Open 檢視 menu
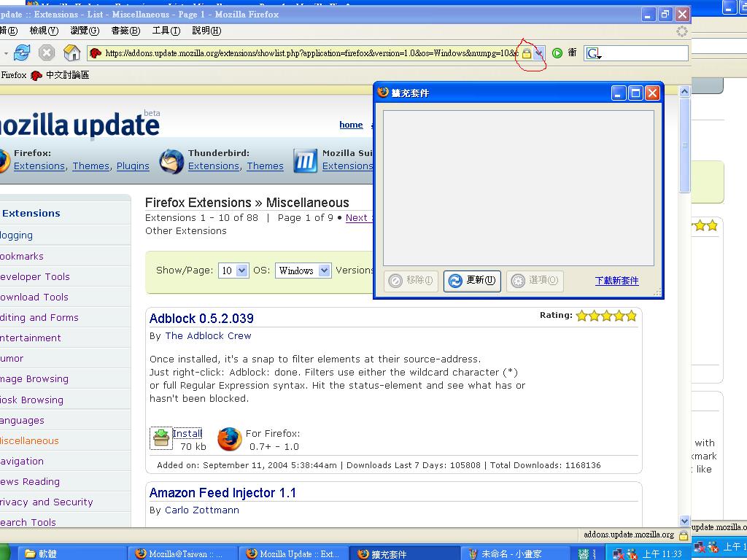The image size is (747, 560). point(44,31)
